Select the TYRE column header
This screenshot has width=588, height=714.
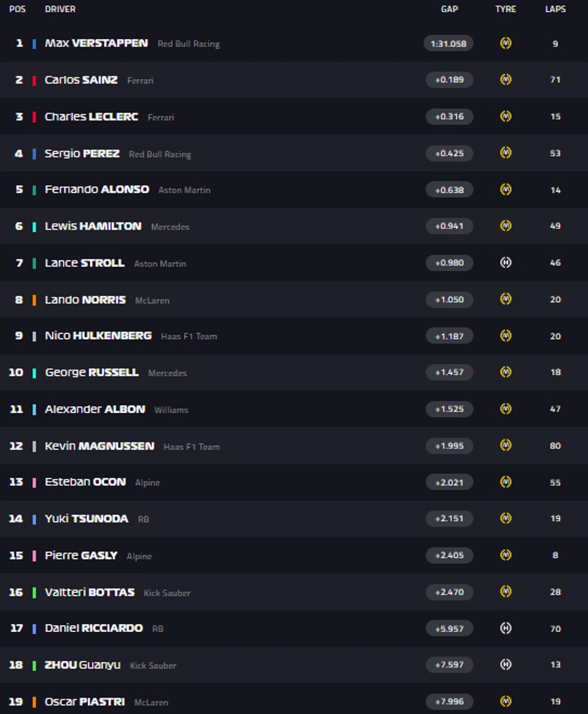[x=505, y=9]
